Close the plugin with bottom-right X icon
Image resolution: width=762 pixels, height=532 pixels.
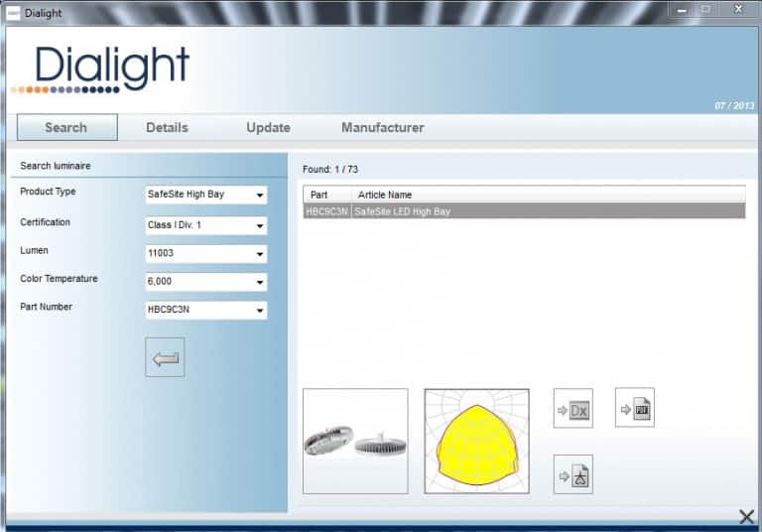(x=746, y=516)
